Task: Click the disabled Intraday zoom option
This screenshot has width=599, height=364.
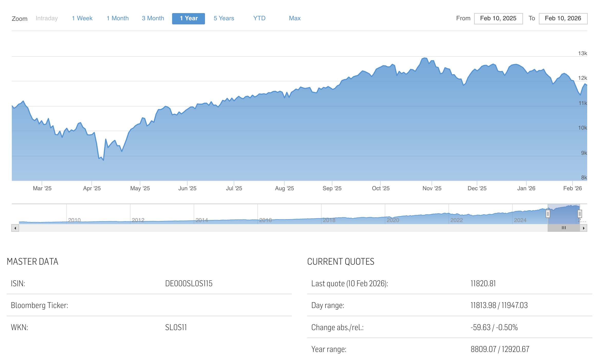Action: click(47, 18)
